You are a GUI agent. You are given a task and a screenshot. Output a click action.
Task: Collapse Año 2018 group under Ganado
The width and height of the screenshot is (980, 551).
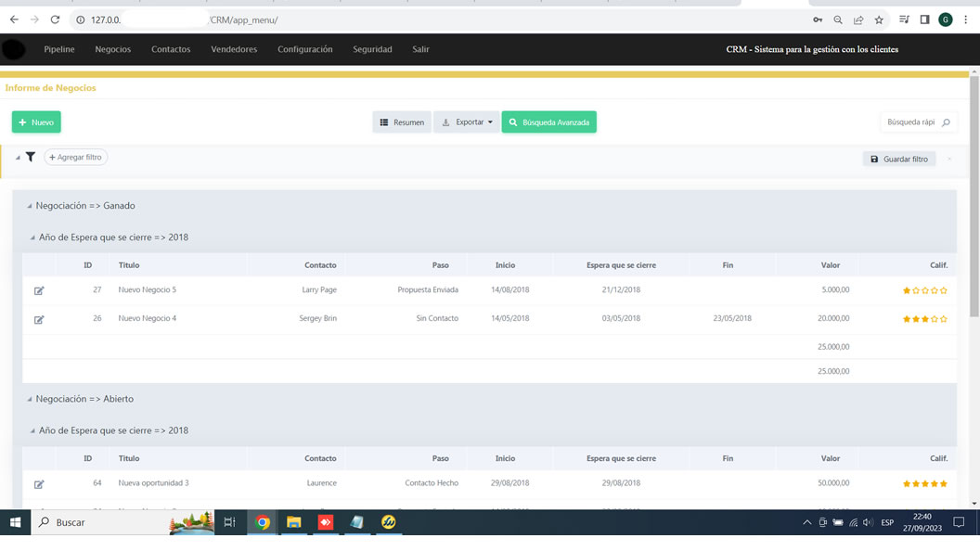(32, 237)
